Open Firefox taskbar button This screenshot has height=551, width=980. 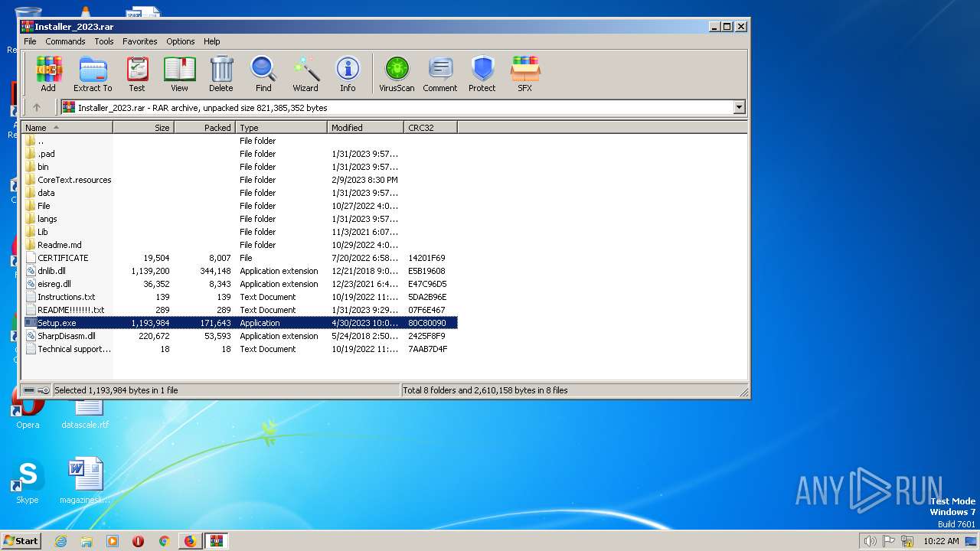click(x=190, y=541)
